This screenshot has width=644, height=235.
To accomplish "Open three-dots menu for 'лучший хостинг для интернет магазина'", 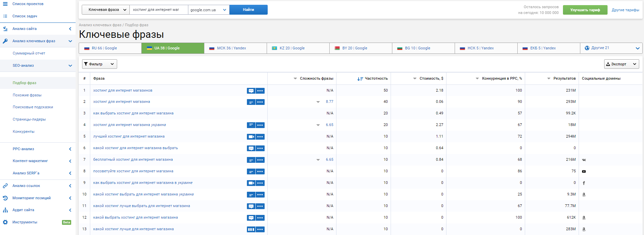I will coord(260,137).
